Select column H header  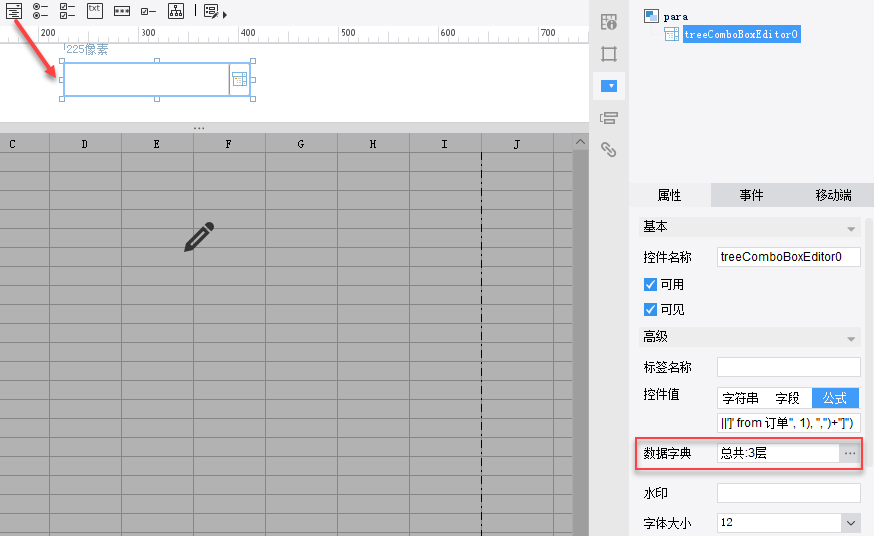coord(373,144)
